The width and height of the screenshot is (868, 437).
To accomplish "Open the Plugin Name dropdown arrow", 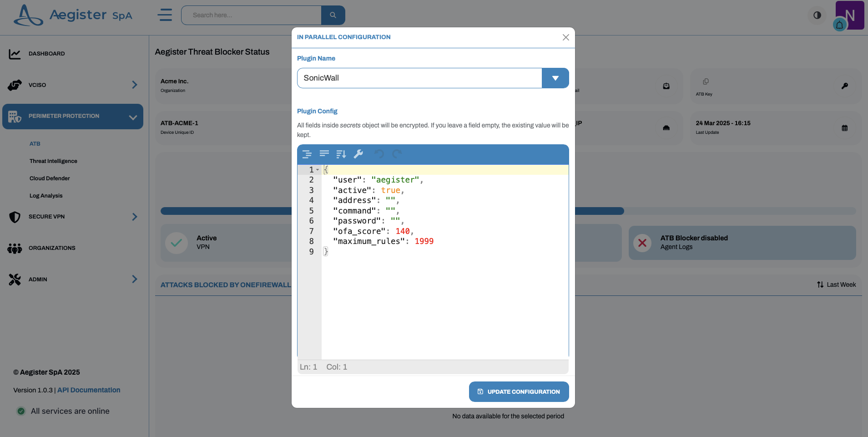I will point(555,78).
